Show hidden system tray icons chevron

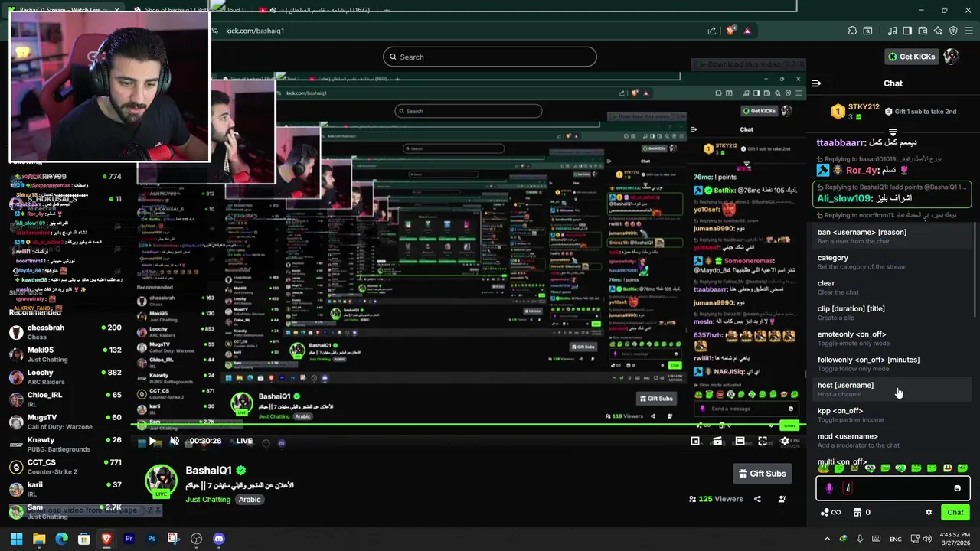827,539
